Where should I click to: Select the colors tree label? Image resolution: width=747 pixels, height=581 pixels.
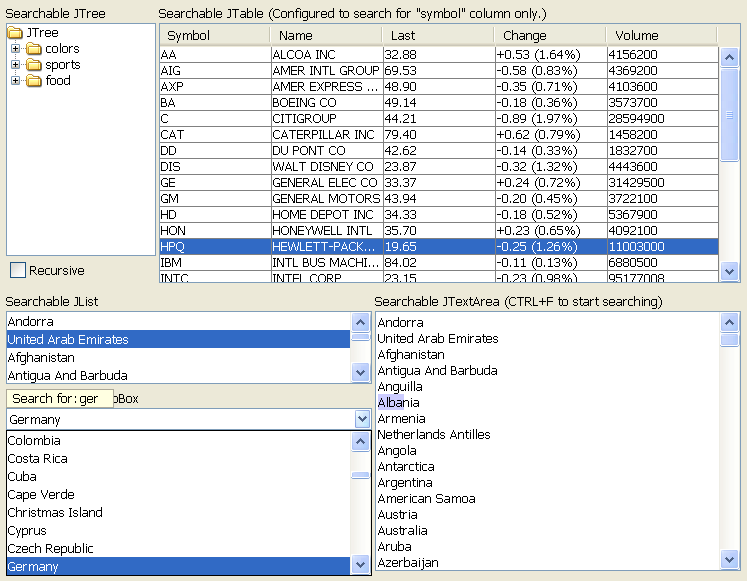[62, 49]
